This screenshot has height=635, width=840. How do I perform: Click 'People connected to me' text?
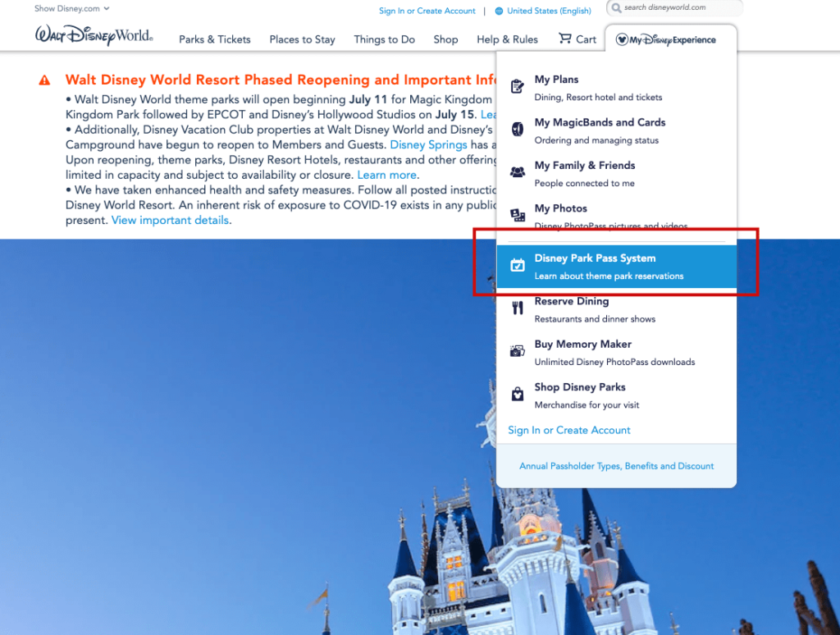pos(584,183)
